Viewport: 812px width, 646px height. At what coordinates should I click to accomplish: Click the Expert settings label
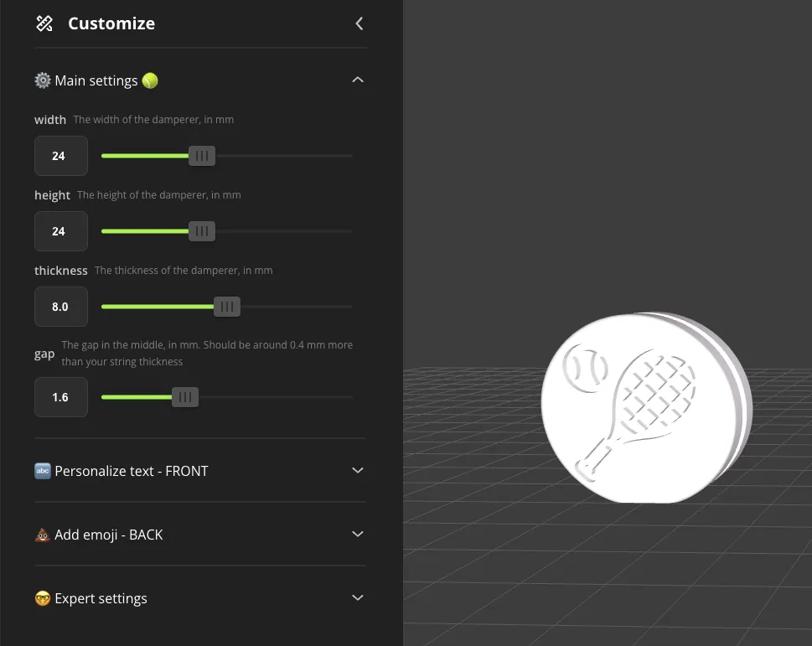(101, 598)
